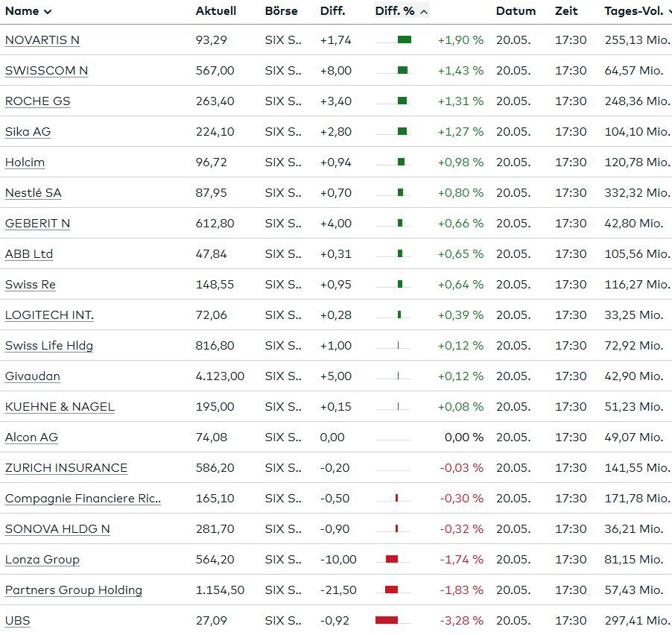Image resolution: width=672 pixels, height=635 pixels.
Task: Open the Compagnie Financiere Ric.. link
Action: 83,498
